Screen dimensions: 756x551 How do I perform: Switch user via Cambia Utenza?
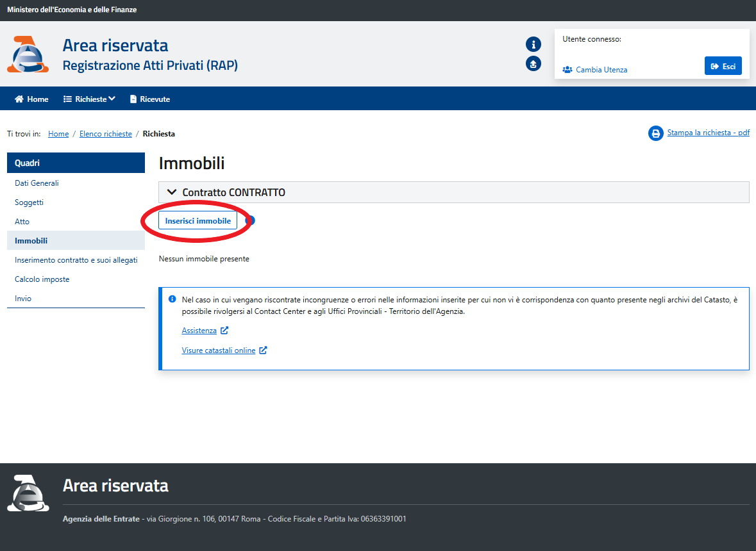click(595, 70)
